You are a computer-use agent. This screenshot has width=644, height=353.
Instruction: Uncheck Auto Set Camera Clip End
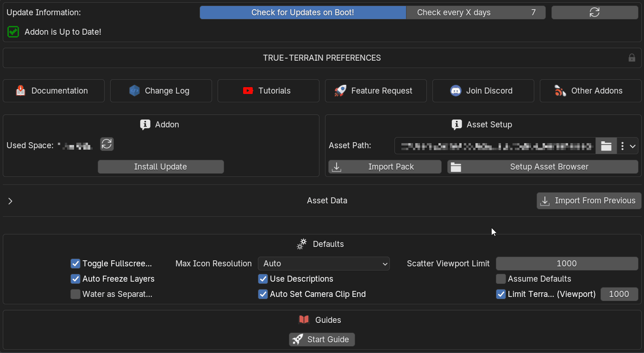point(263,294)
